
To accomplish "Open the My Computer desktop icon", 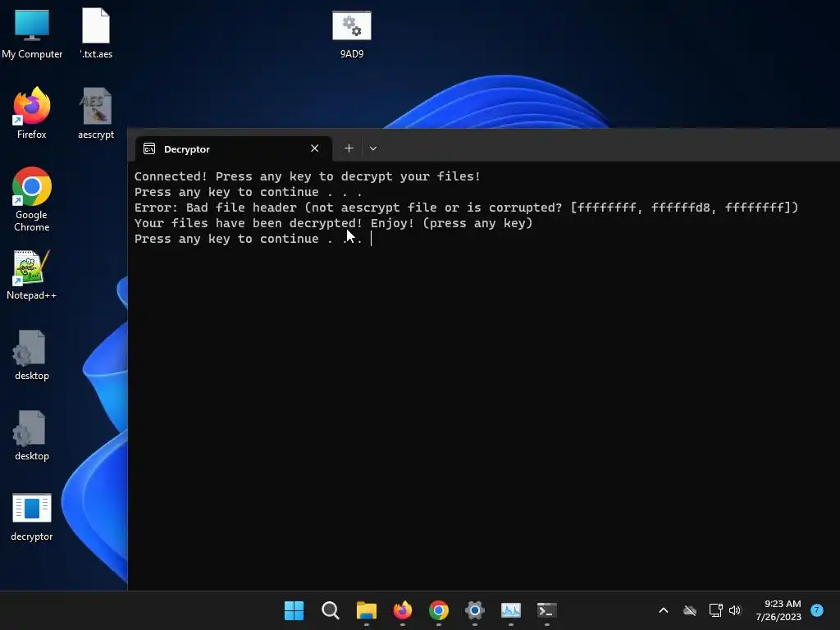I will [x=32, y=33].
